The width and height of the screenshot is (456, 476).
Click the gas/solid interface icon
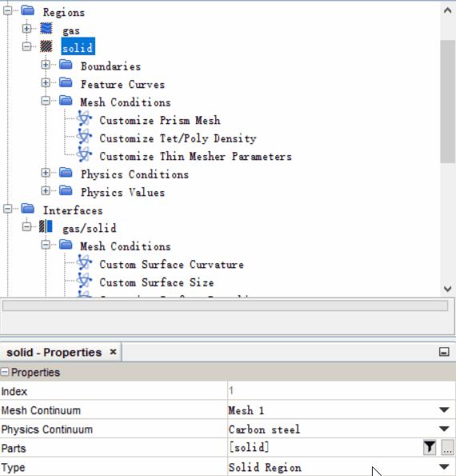pyautogui.click(x=46, y=226)
